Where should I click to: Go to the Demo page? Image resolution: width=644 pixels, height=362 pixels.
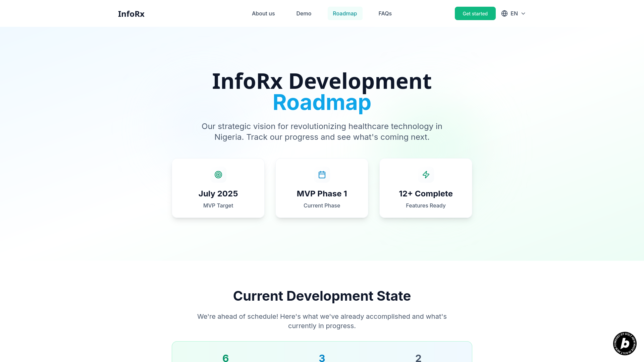304,13
